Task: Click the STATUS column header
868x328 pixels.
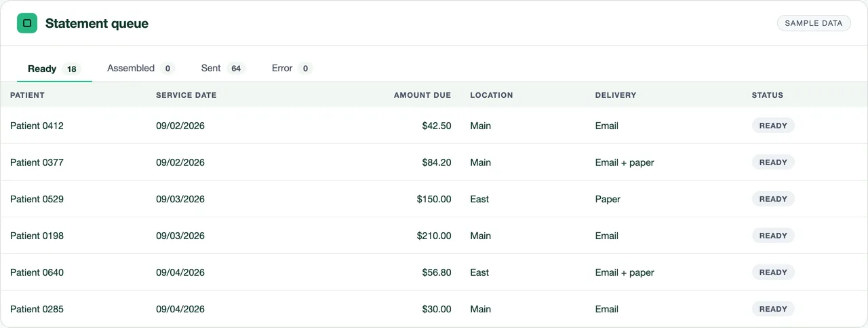Action: pos(768,95)
